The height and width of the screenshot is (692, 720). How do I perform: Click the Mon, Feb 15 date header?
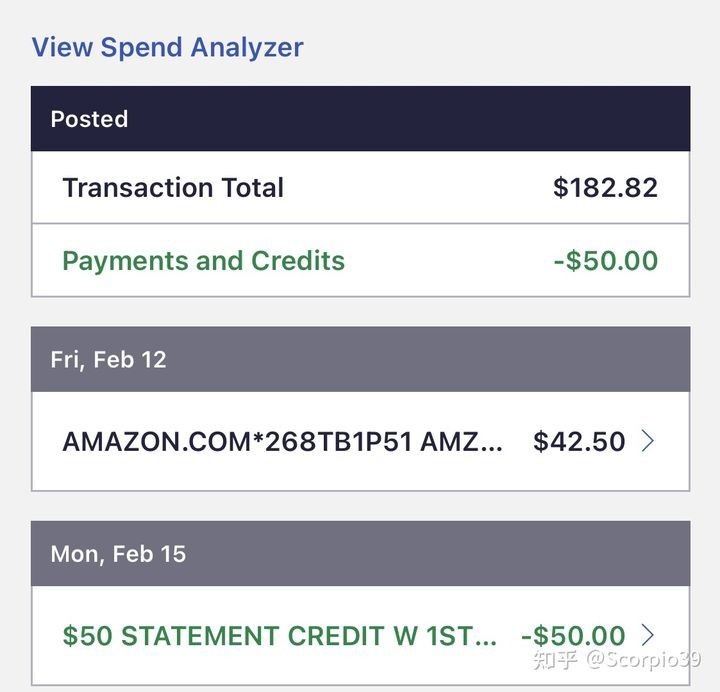coord(118,554)
